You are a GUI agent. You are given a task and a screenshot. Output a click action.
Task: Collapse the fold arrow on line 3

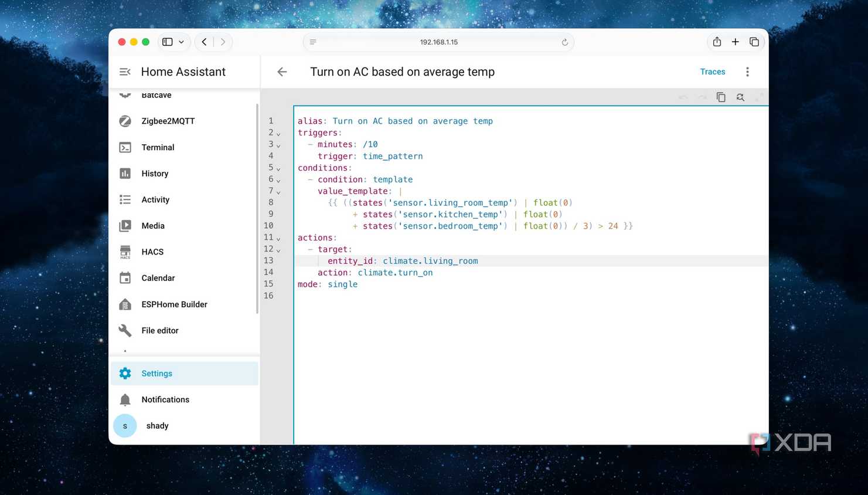pos(278,145)
